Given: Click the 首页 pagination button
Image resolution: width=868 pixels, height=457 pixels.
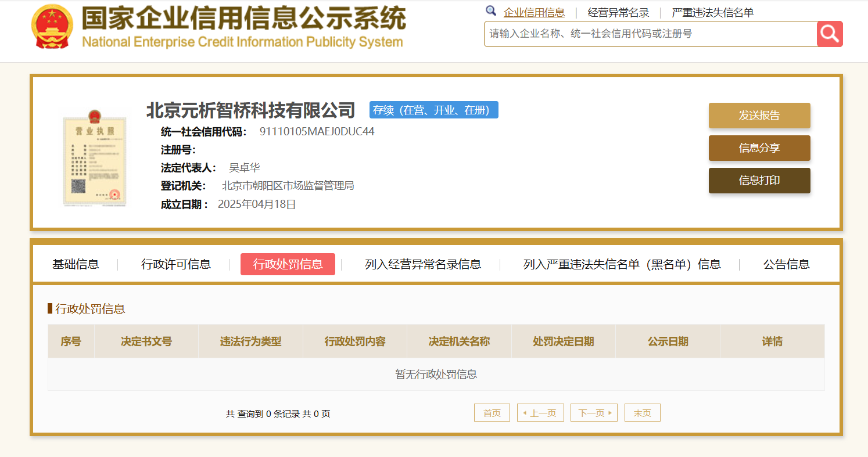Looking at the screenshot, I should (x=492, y=413).
